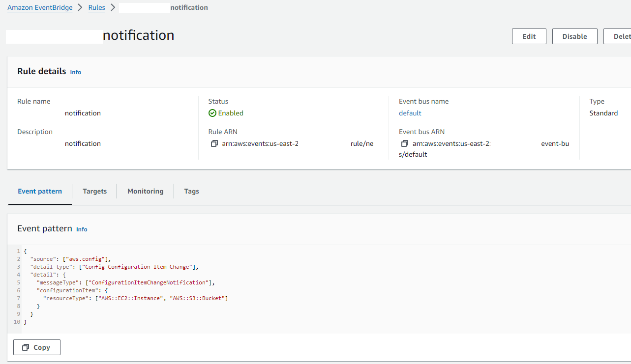Copy the Rule ARN with its copy icon
631x364 pixels.
[214, 143]
